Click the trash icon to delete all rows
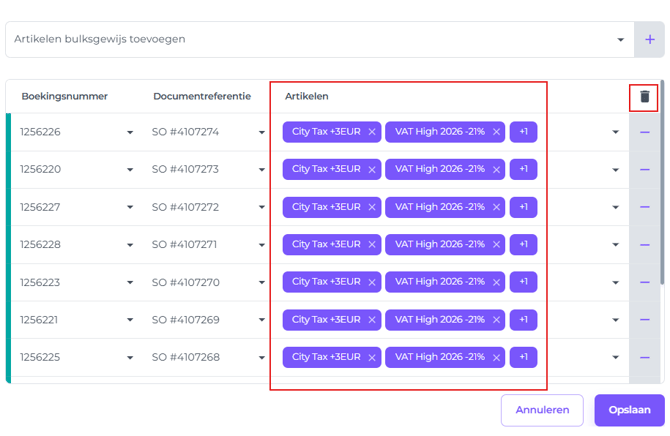 click(645, 97)
